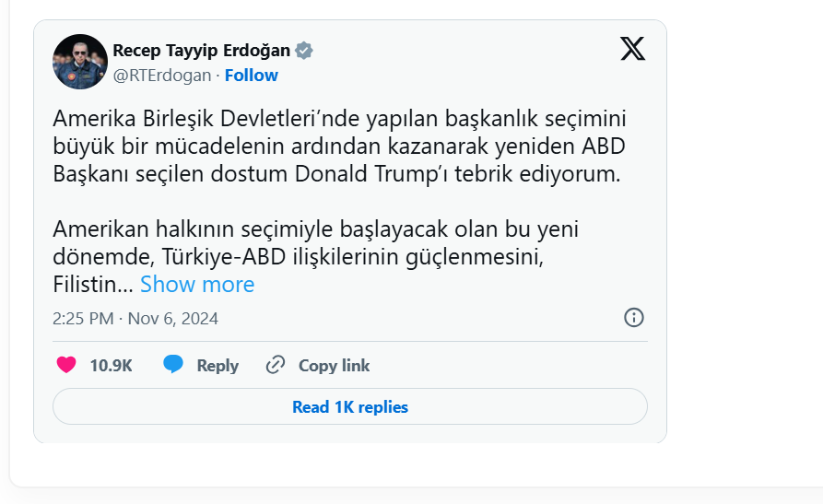Open Read 1K replies
This screenshot has width=823, height=504.
click(x=350, y=406)
